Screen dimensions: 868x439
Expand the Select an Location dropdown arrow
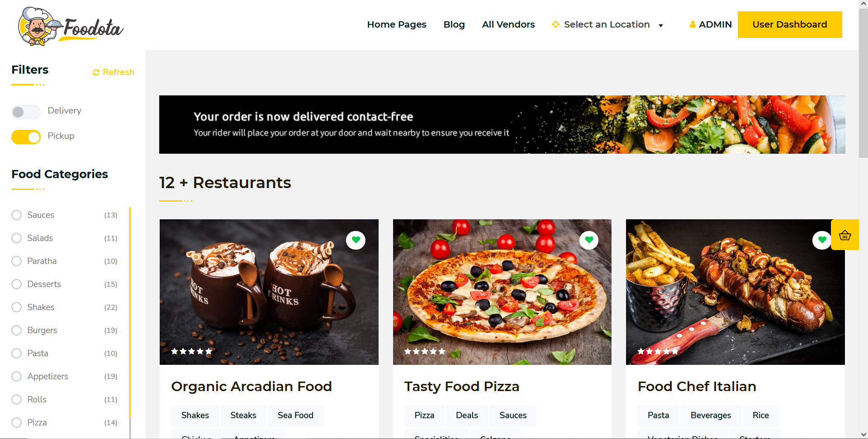(661, 25)
